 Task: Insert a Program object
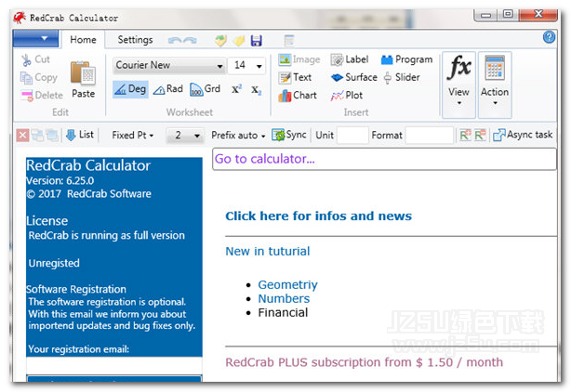[x=406, y=59]
